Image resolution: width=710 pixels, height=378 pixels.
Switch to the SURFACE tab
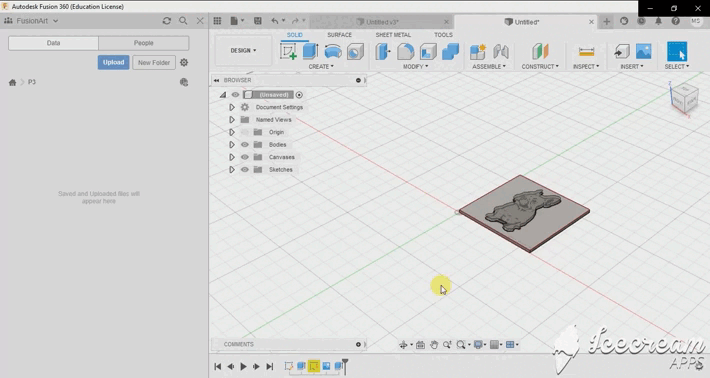coord(339,35)
